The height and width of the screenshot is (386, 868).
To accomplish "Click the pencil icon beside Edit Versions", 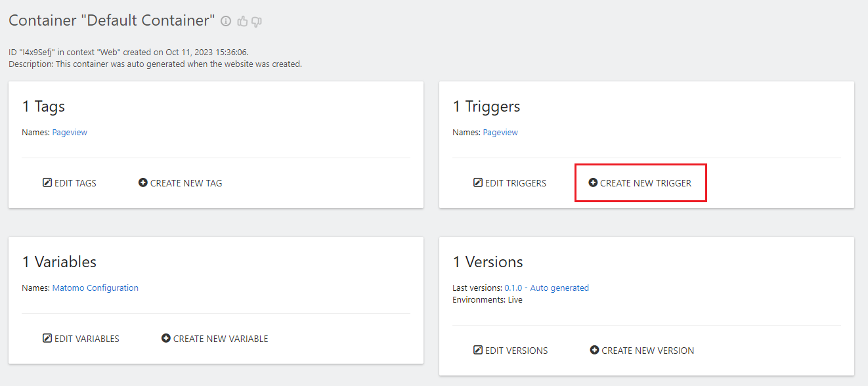I will click(x=477, y=350).
